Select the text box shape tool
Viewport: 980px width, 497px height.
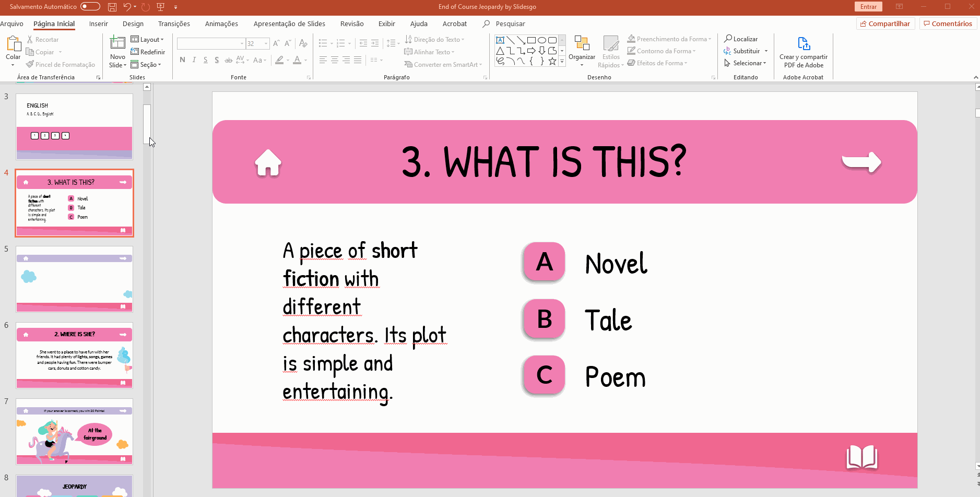pyautogui.click(x=500, y=40)
